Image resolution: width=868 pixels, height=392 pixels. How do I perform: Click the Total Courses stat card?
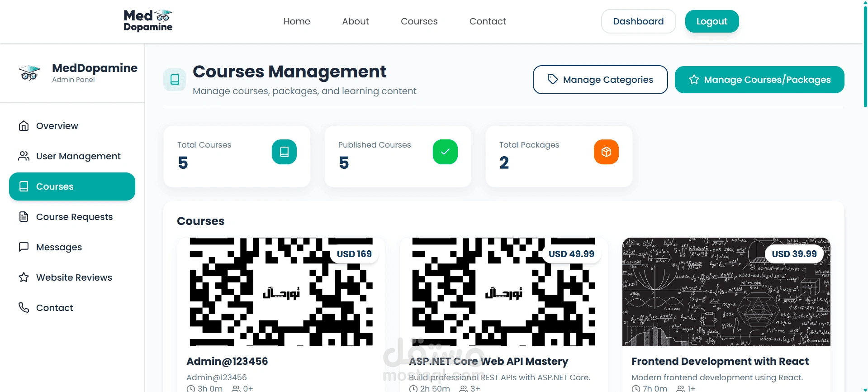237,156
